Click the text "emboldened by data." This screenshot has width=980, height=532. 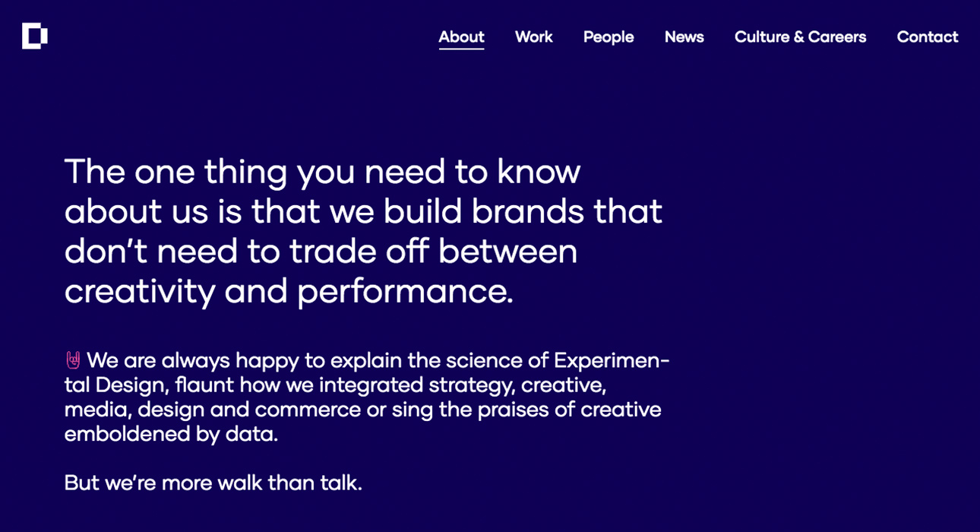171,434
